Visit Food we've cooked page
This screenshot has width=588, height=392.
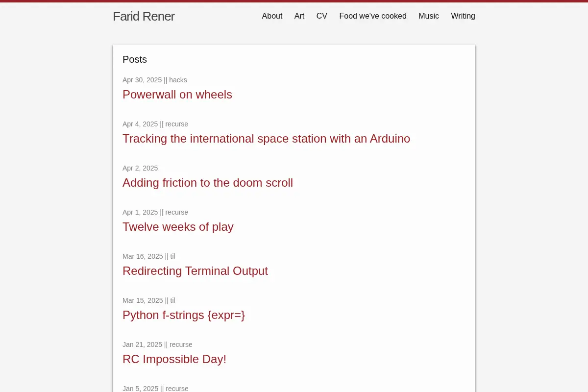[x=373, y=16]
